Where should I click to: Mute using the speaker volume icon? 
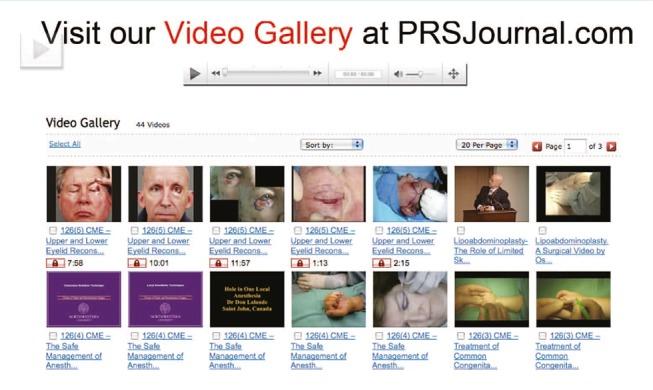click(x=398, y=74)
